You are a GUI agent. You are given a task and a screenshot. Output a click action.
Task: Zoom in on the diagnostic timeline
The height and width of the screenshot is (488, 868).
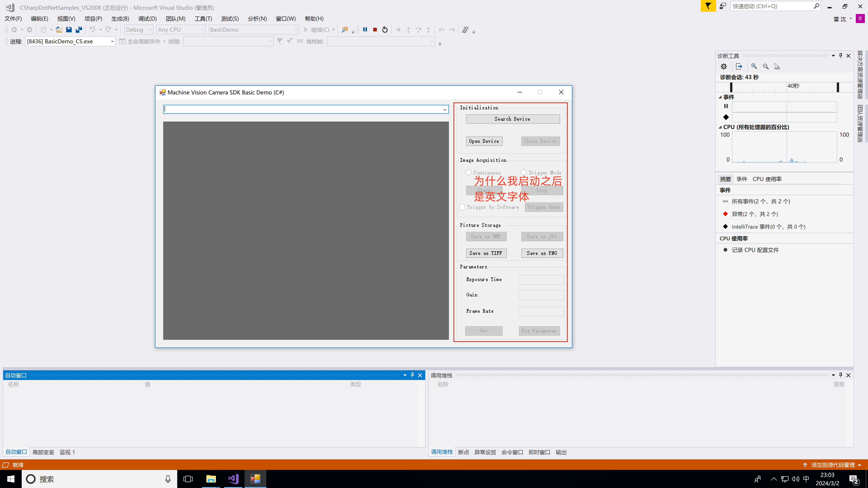[754, 66]
